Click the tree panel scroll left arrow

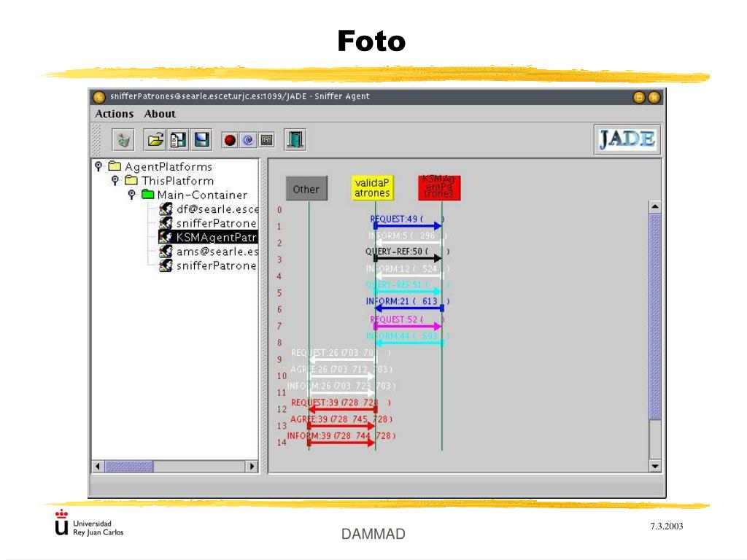98,466
